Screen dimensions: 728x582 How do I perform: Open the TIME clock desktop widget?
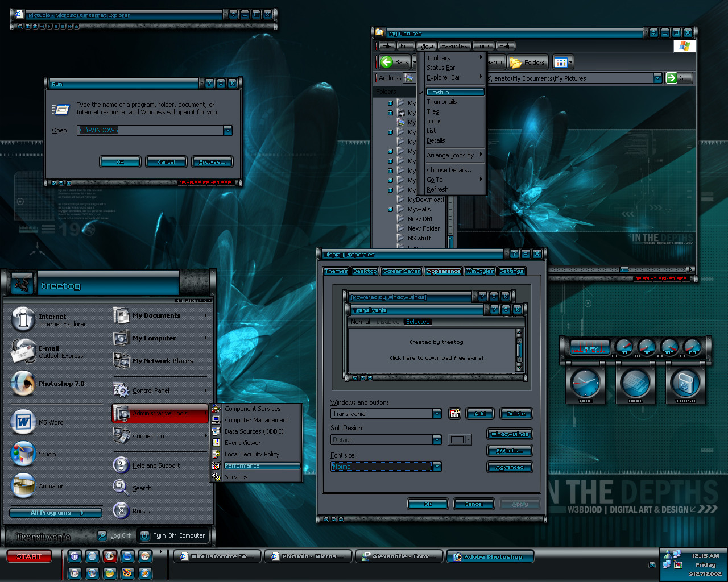585,384
